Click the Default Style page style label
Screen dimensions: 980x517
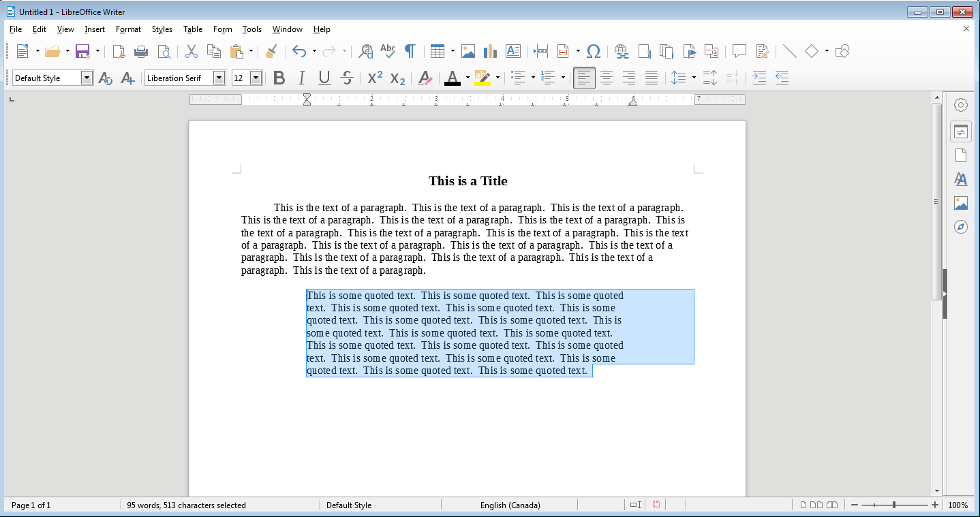[349, 505]
